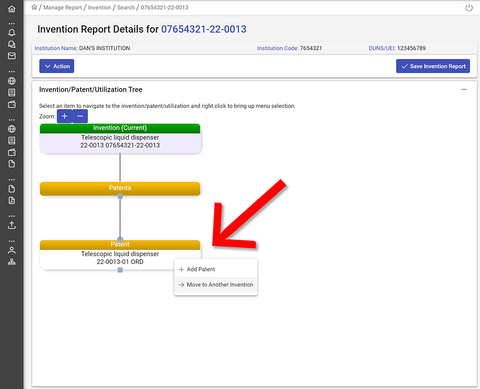This screenshot has width=480, height=389.
Task: Open the organization hierarchy icon in sidebar
Action: tap(12, 262)
